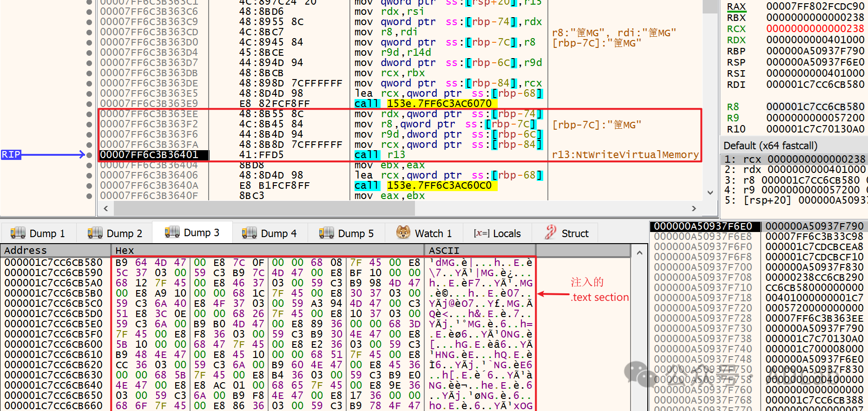
Task: Click the Struct tab icon
Action: point(551,232)
